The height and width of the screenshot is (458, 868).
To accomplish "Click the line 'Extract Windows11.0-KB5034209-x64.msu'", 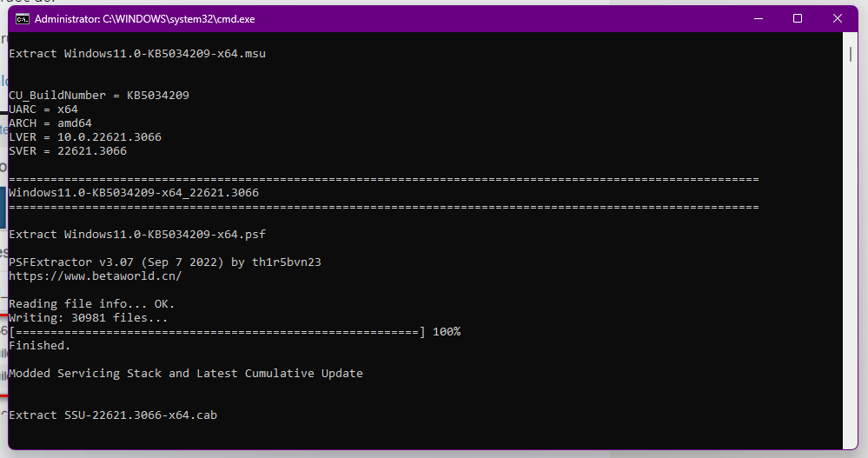I will 137,54.
